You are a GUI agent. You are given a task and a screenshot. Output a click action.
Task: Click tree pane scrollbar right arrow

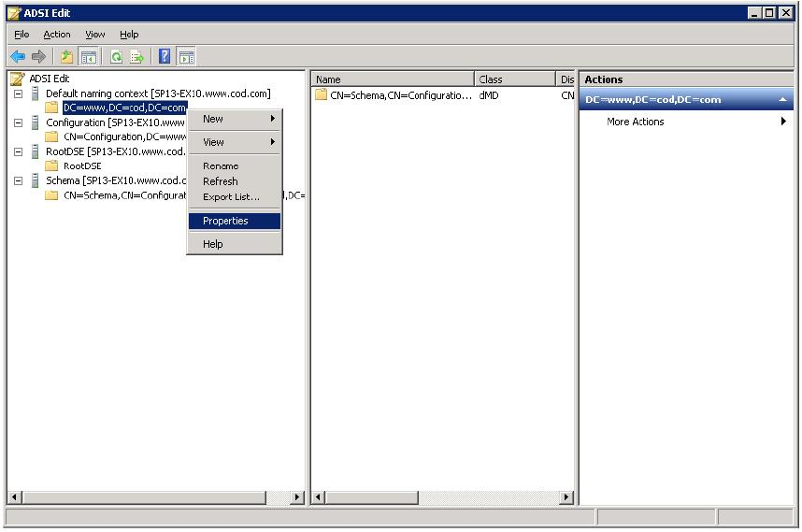tap(296, 497)
